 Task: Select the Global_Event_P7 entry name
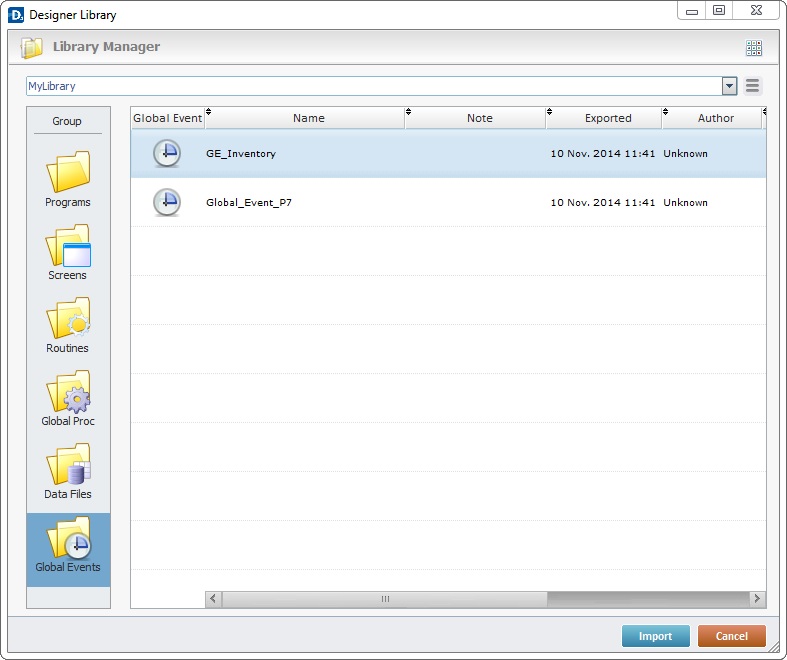(x=249, y=202)
